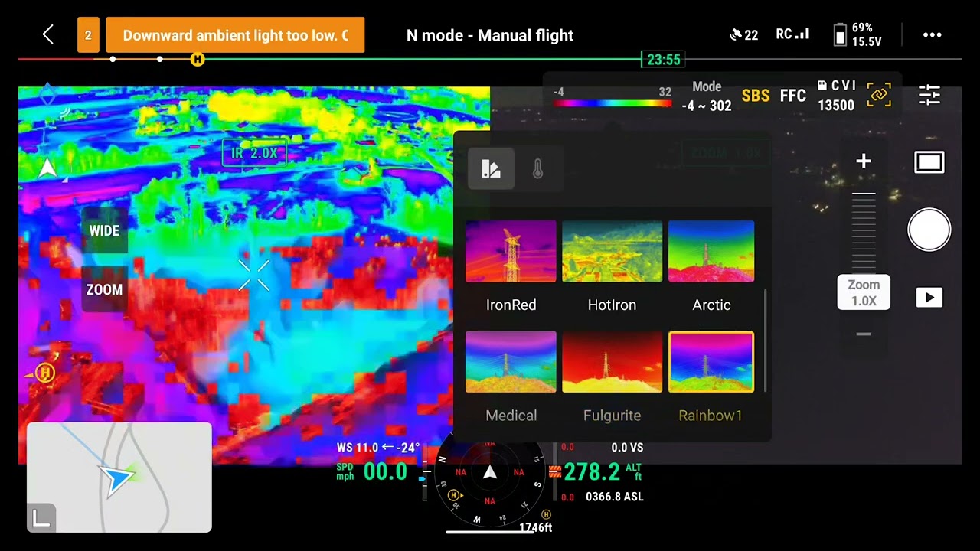Tap the center crosshair in thermal view

point(253,275)
